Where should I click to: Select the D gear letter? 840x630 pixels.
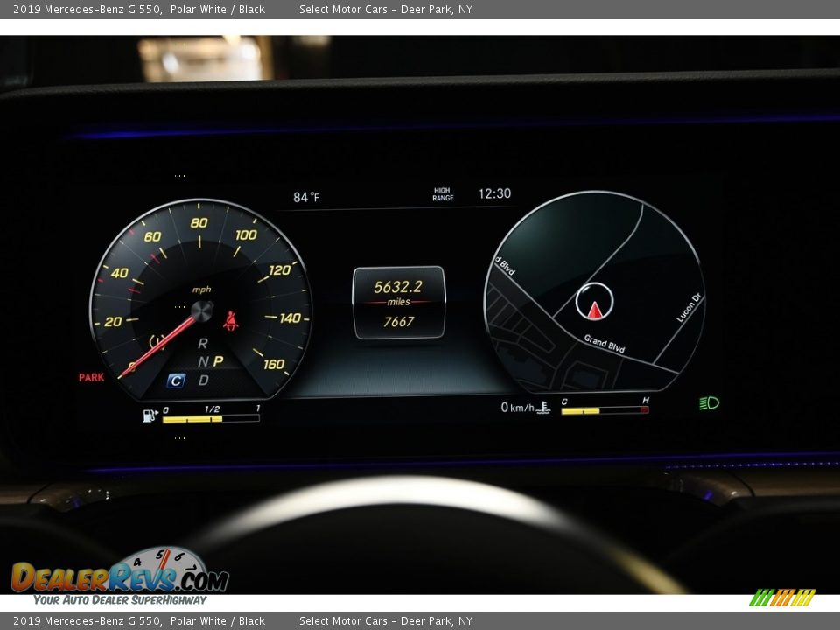point(204,381)
